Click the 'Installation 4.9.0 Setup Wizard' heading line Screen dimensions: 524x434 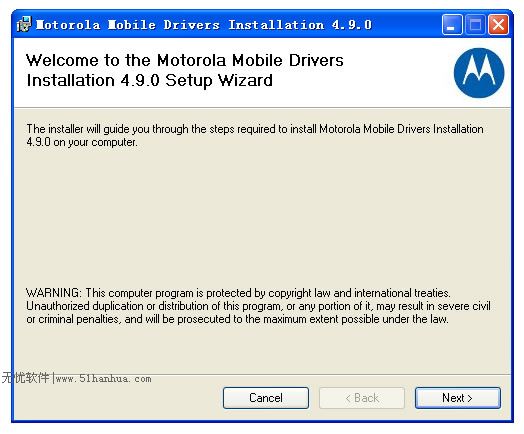click(x=149, y=81)
